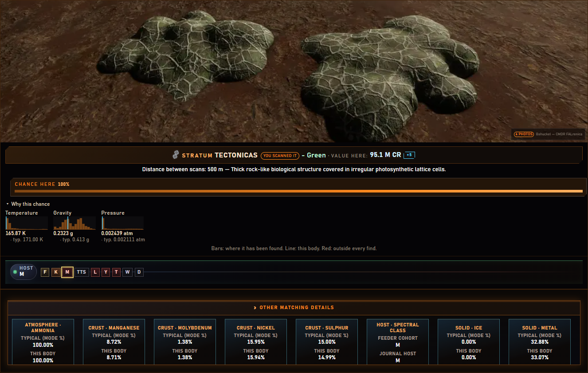Click the Solid · Metal detail card
The width and height of the screenshot is (588, 373).
coord(540,342)
